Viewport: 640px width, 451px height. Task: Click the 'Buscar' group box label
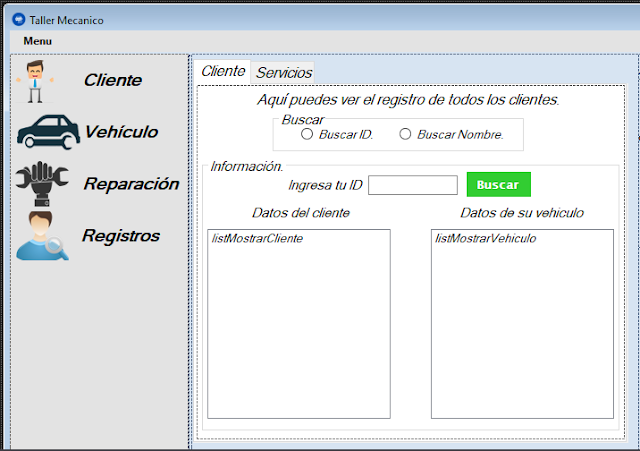302,120
